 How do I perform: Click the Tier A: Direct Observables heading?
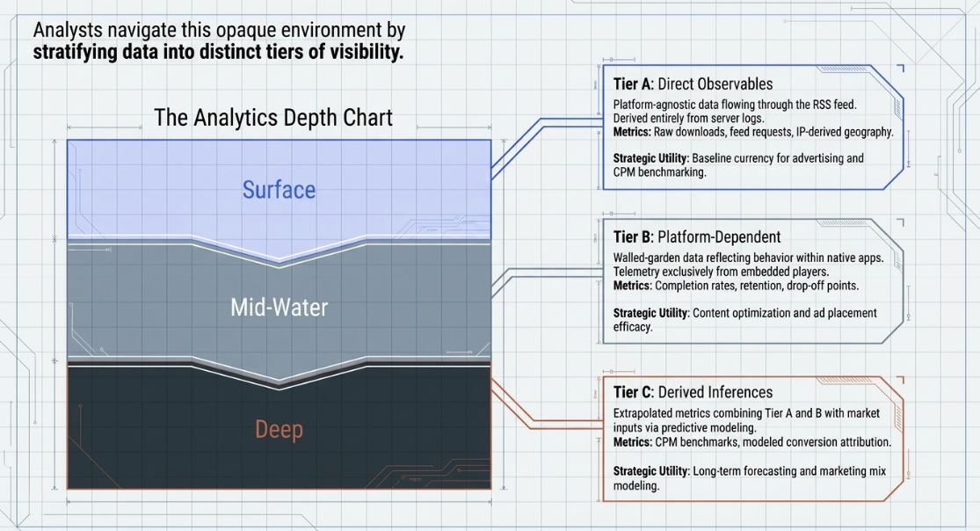click(693, 84)
